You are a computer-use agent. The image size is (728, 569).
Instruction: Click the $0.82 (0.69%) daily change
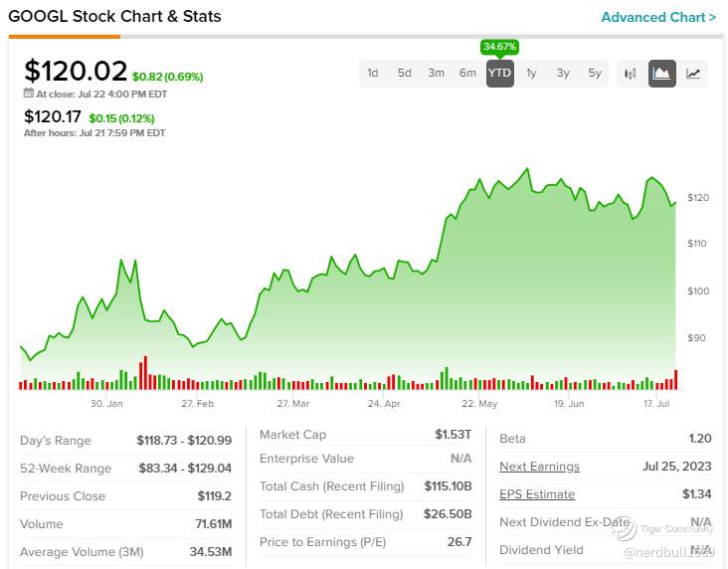(x=168, y=77)
